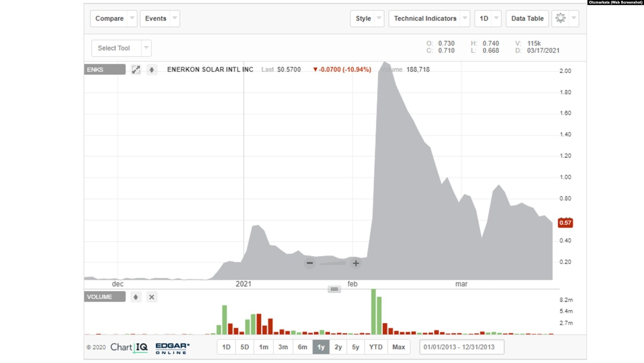Open the Data Table view
This screenshot has height=363, width=644.
[527, 19]
